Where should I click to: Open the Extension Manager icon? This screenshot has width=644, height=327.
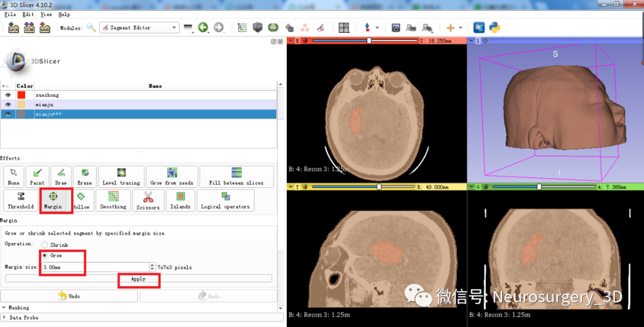coord(479,27)
